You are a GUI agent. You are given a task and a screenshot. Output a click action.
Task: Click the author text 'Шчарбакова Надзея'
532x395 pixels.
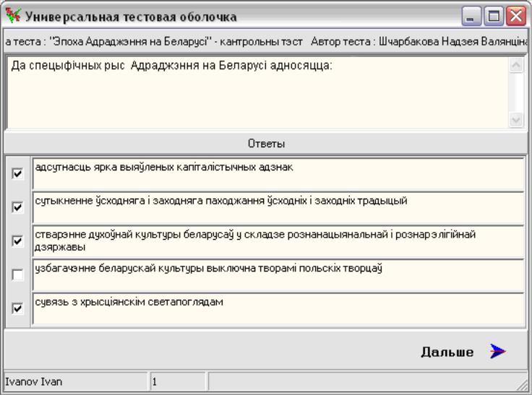click(x=428, y=42)
